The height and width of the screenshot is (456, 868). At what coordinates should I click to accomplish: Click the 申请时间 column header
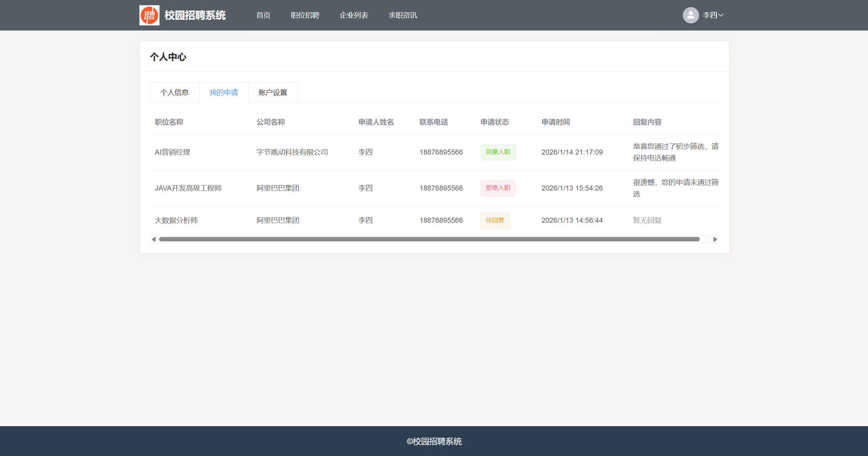tap(555, 122)
